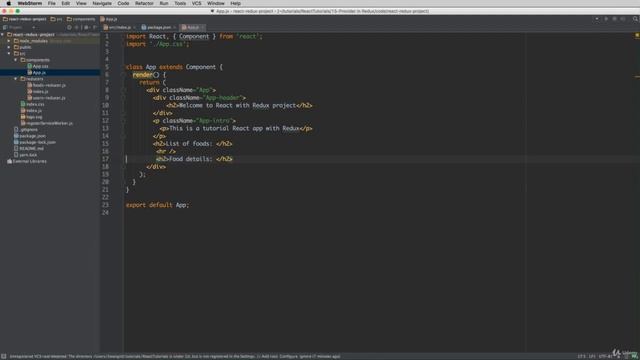Collapse the components folder
The image size is (640, 360).
(x=16, y=60)
